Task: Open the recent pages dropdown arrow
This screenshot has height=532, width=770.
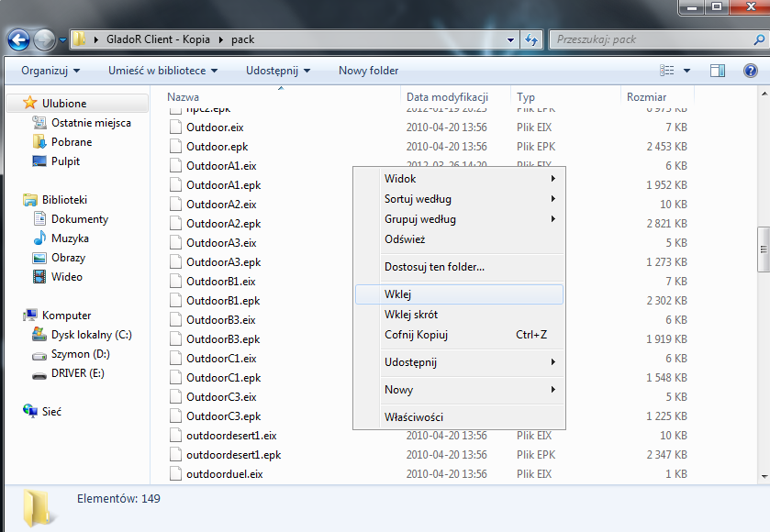Action: click(62, 39)
